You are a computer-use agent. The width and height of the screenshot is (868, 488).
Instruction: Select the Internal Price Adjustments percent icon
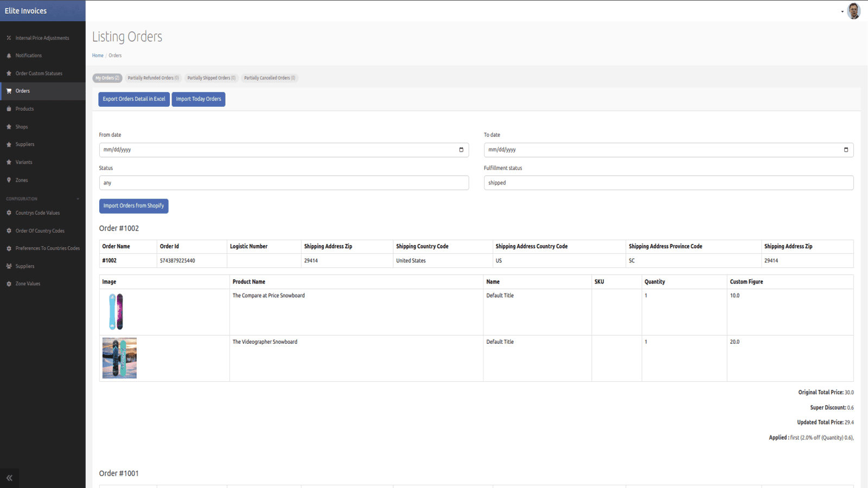tap(9, 37)
